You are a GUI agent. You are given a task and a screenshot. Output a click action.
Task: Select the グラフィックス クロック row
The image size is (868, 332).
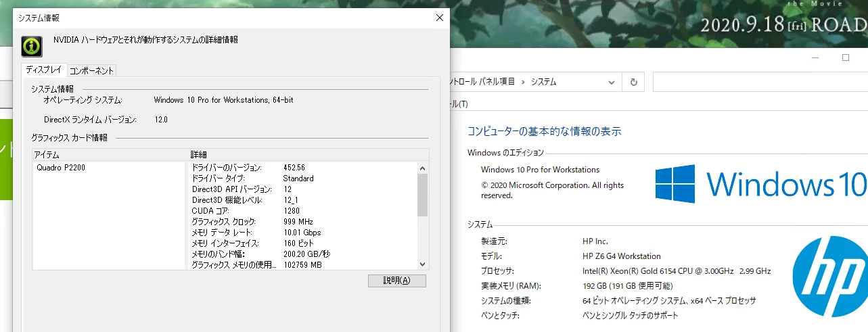(x=302, y=222)
